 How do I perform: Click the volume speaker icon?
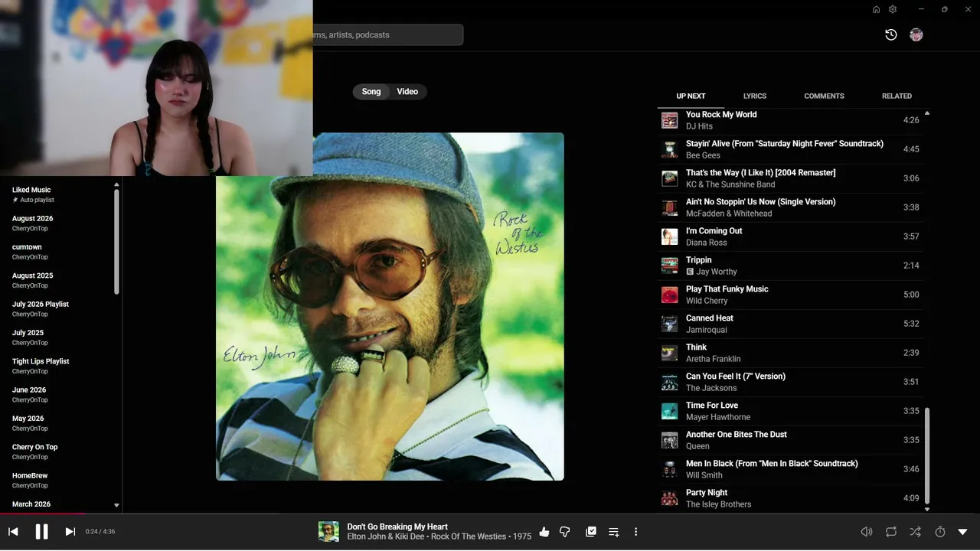[867, 532]
